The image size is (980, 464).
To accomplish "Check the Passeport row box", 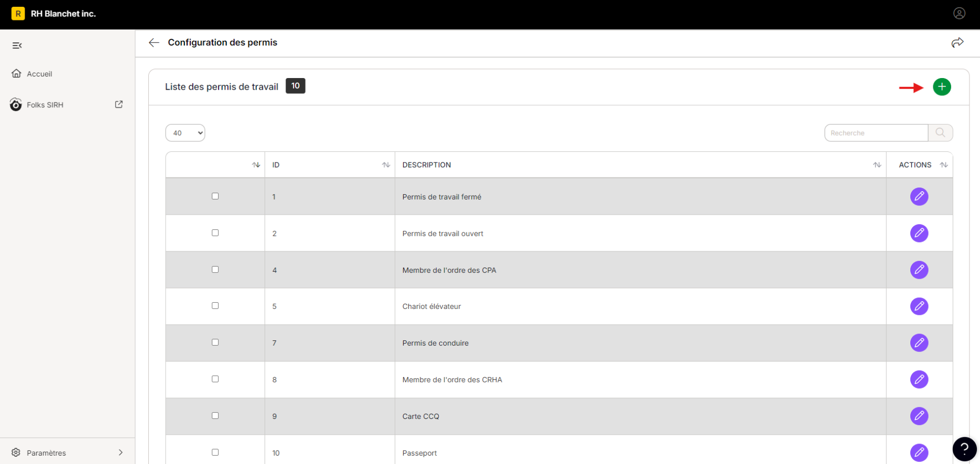I will click(215, 452).
